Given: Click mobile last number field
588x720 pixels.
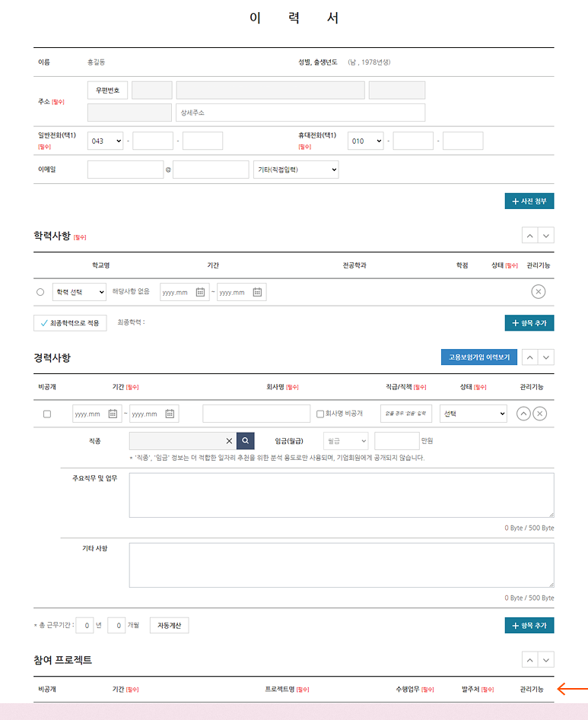Looking at the screenshot, I should [x=463, y=141].
